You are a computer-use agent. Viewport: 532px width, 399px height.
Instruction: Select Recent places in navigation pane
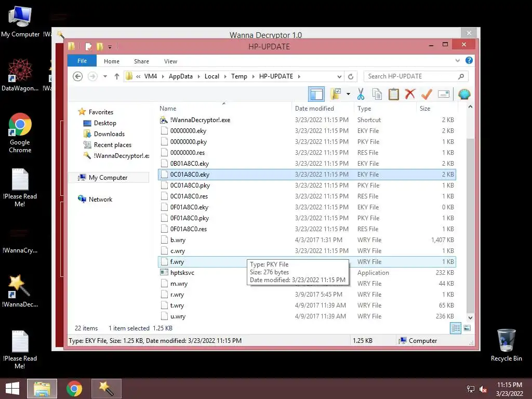click(112, 144)
